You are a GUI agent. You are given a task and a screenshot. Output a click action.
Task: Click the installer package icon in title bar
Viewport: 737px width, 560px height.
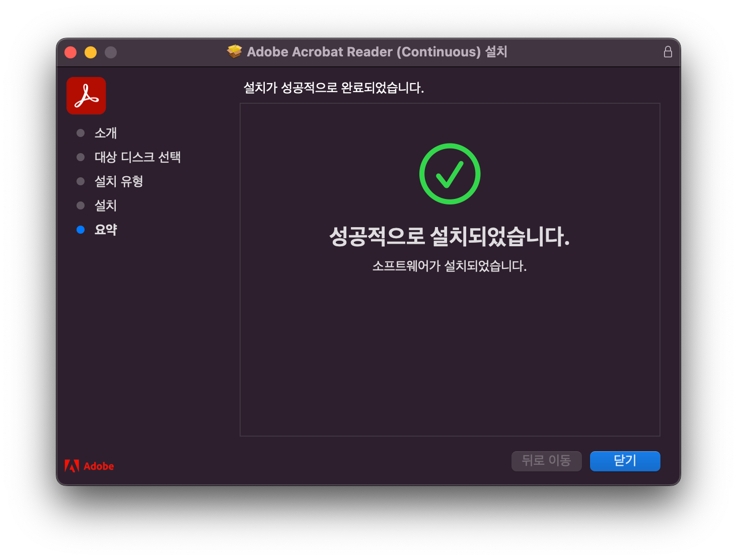click(x=235, y=51)
